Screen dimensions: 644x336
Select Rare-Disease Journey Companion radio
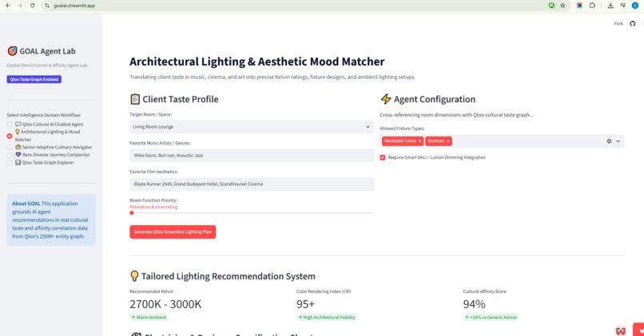pos(10,155)
